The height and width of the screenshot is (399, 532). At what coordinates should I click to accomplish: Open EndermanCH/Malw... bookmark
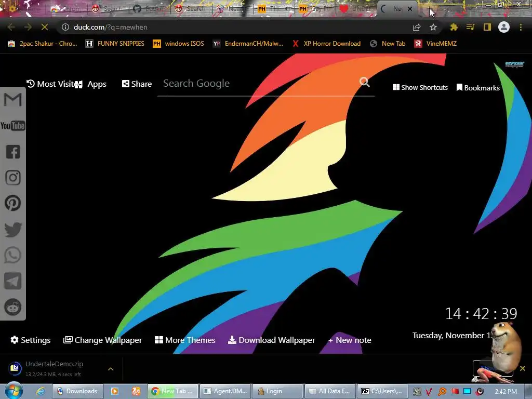[248, 44]
